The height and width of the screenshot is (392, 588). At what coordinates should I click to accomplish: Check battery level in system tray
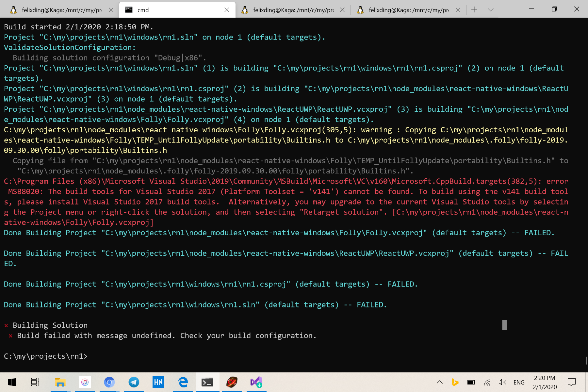point(471,382)
